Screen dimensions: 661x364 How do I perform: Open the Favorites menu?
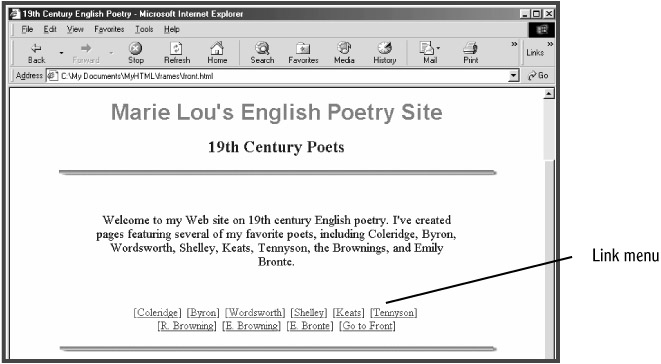(109, 29)
